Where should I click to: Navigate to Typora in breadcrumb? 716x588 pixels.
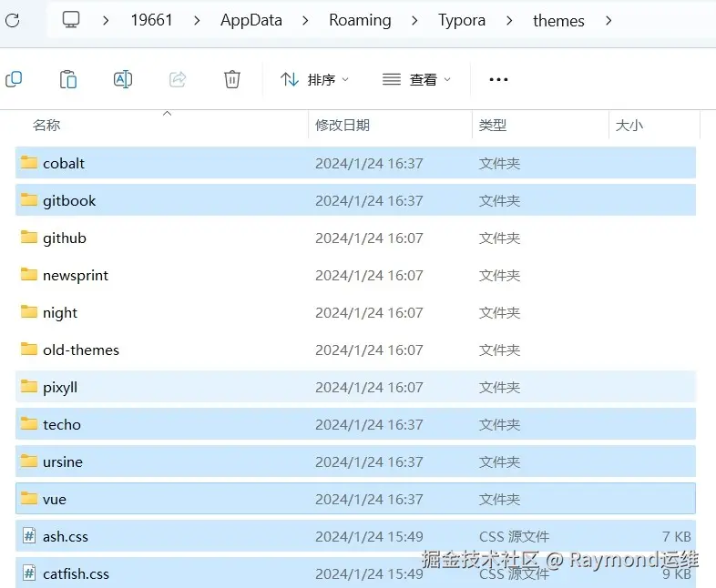(x=462, y=20)
